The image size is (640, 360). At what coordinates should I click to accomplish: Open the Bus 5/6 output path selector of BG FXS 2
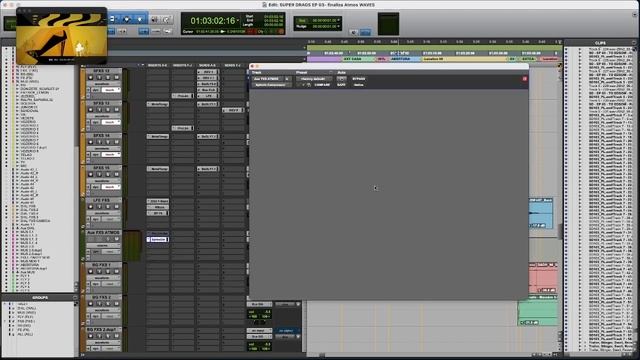tap(260, 304)
